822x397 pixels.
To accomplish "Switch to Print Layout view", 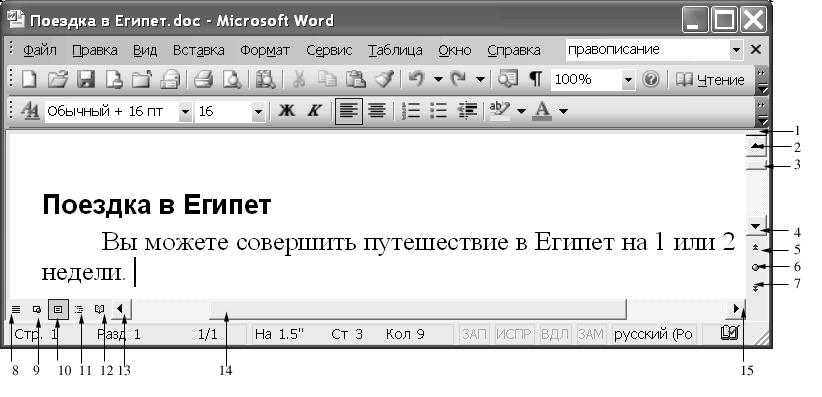I will [x=58, y=309].
